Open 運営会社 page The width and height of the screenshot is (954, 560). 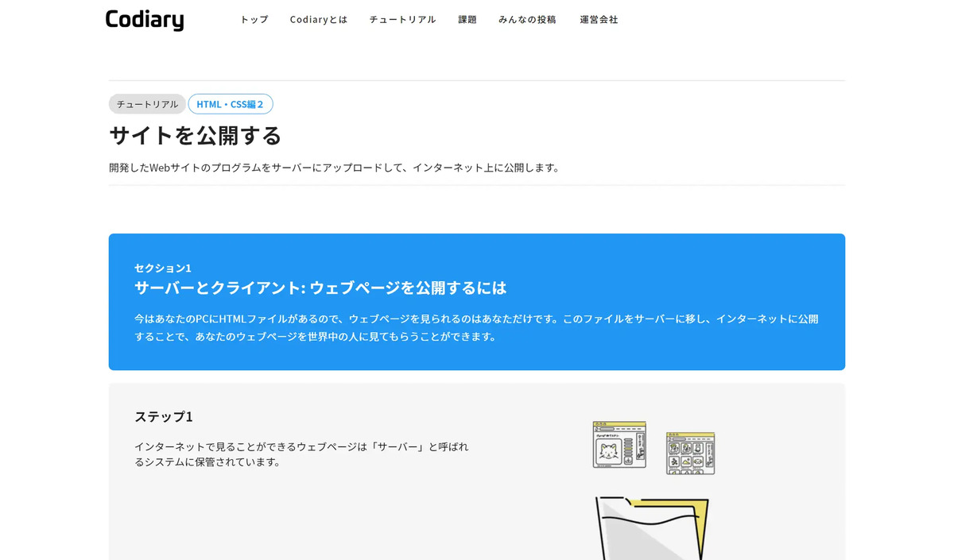(x=599, y=19)
